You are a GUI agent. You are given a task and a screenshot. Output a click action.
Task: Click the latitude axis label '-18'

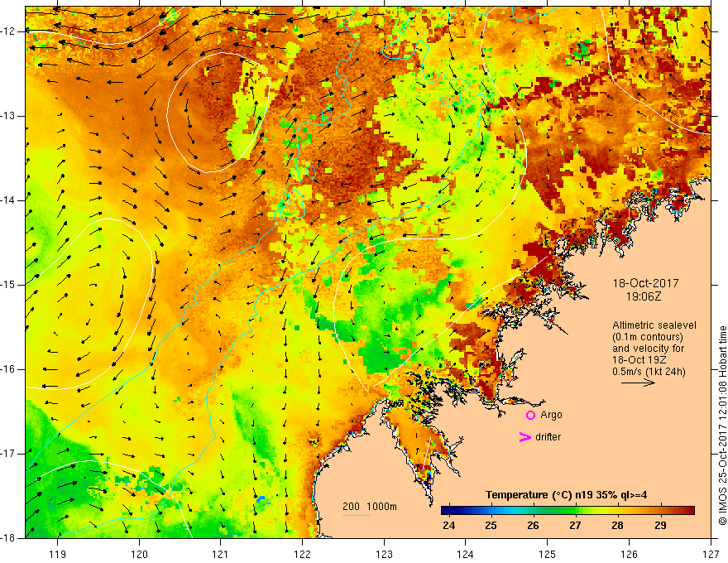tap(9, 538)
